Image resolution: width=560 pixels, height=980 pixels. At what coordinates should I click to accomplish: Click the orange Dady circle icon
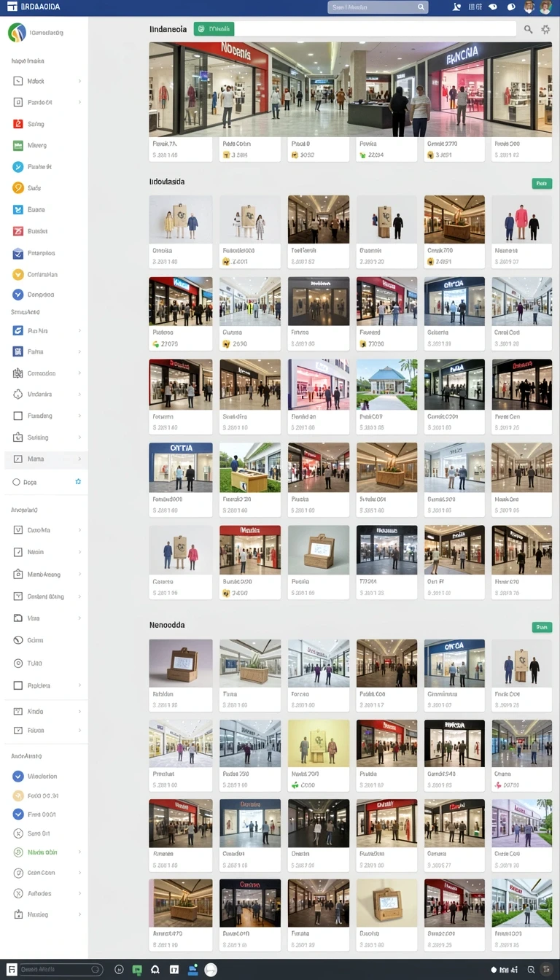click(x=18, y=188)
